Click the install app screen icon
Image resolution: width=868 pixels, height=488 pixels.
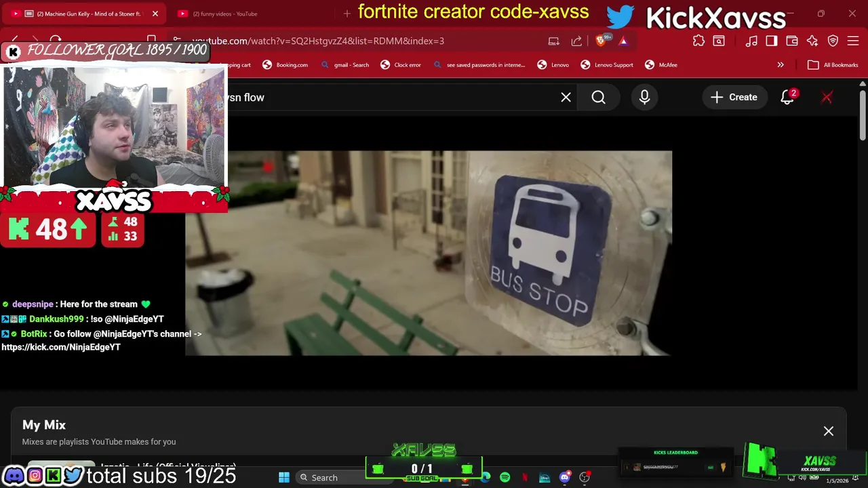click(554, 41)
